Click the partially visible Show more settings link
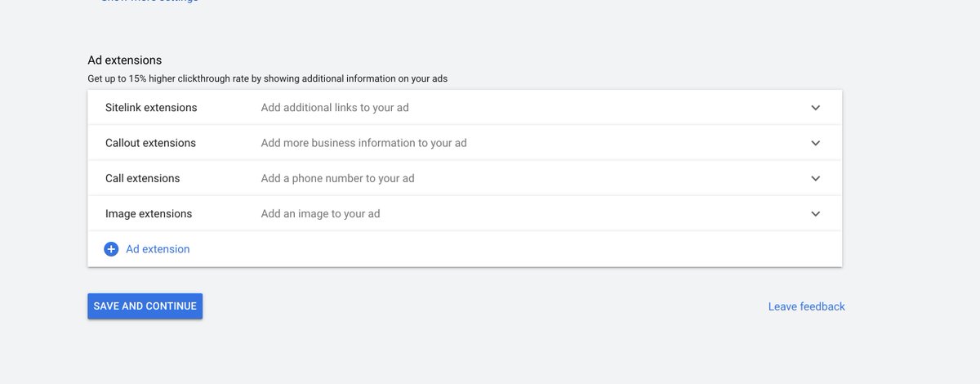Viewport: 980px width, 384px height. pos(149,1)
